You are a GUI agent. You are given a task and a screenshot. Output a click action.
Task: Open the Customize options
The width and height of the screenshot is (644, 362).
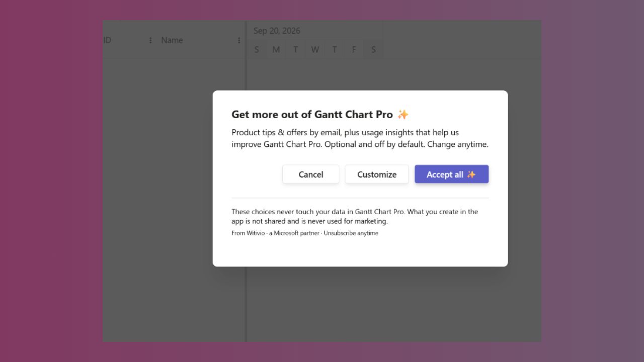(x=377, y=174)
